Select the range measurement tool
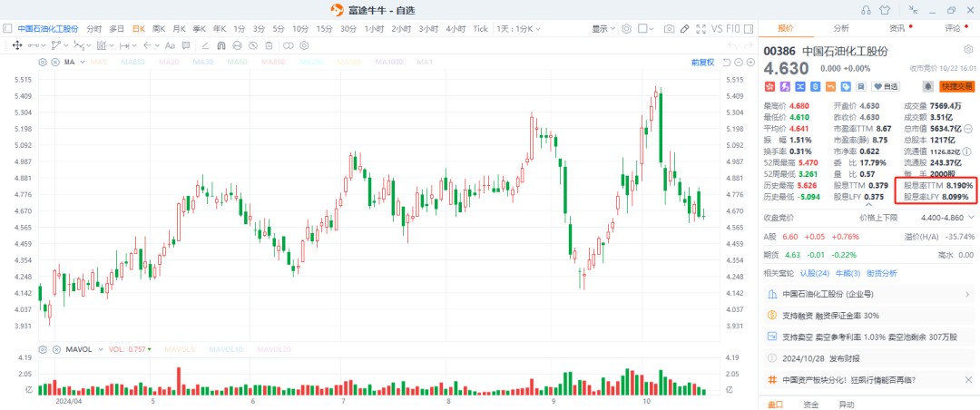 pyautogui.click(x=102, y=45)
